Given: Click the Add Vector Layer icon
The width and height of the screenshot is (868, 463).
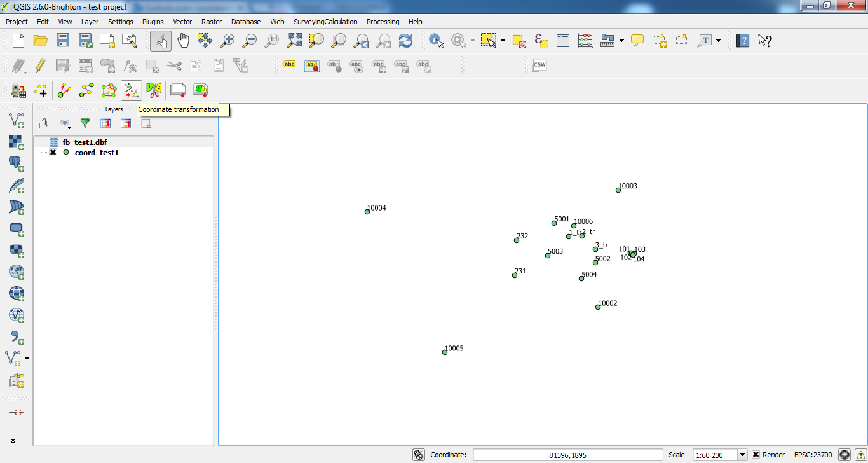Looking at the screenshot, I should [17, 119].
